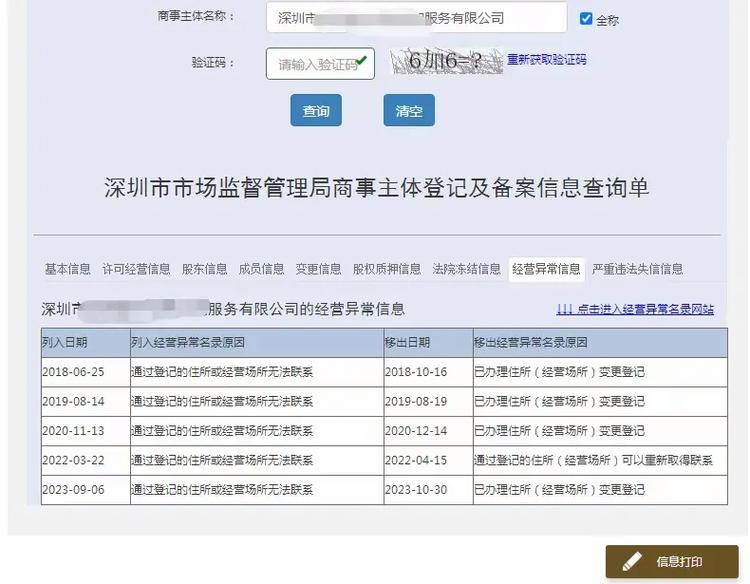Switch to the 变更信息 tab
Viewport: 750px width, 584px height.
[318, 269]
